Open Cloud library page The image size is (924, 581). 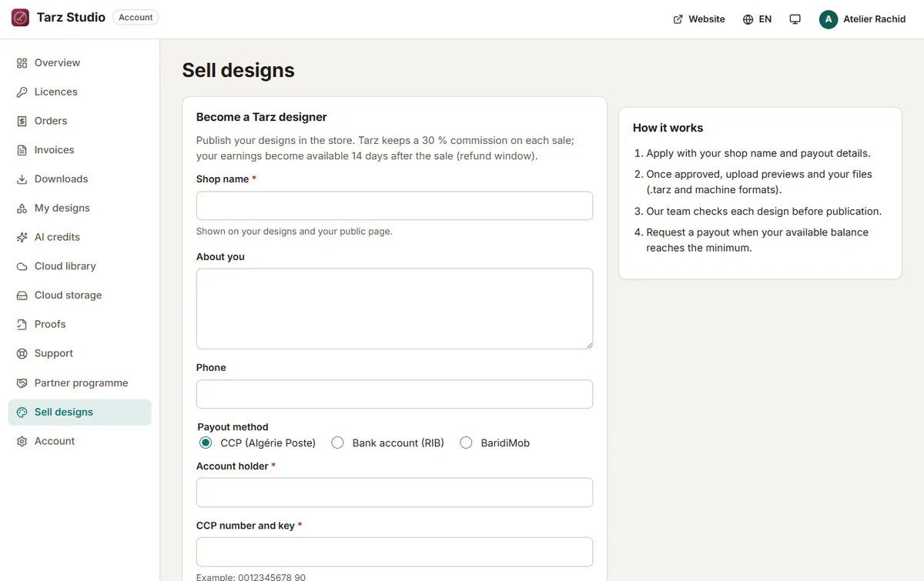pyautogui.click(x=80, y=266)
